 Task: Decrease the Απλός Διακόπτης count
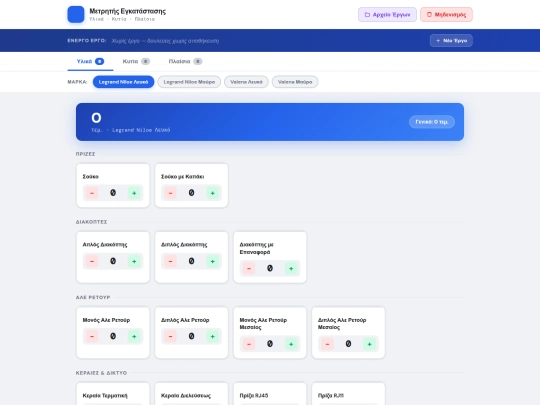[x=92, y=261]
